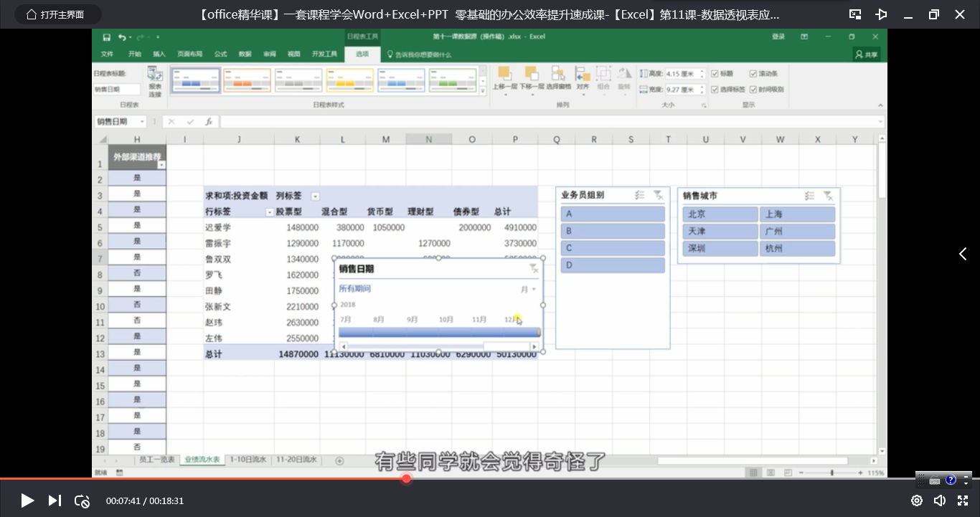Viewport: 980px width, 517px height.
Task: Switch to 员工一览表 sheet tab
Action: point(156,460)
